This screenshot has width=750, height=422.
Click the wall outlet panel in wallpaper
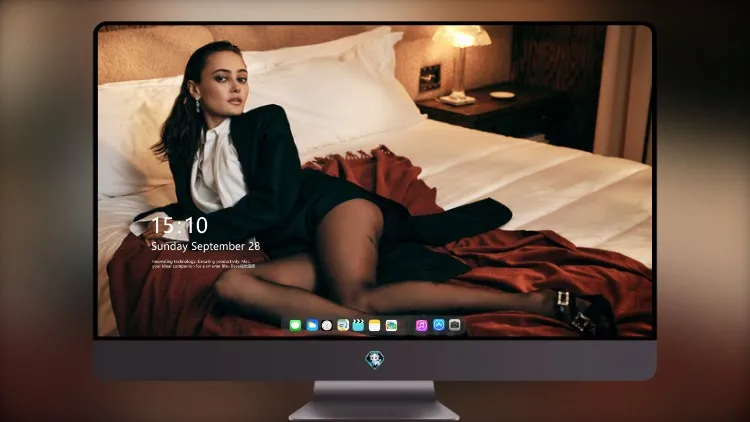pos(430,78)
